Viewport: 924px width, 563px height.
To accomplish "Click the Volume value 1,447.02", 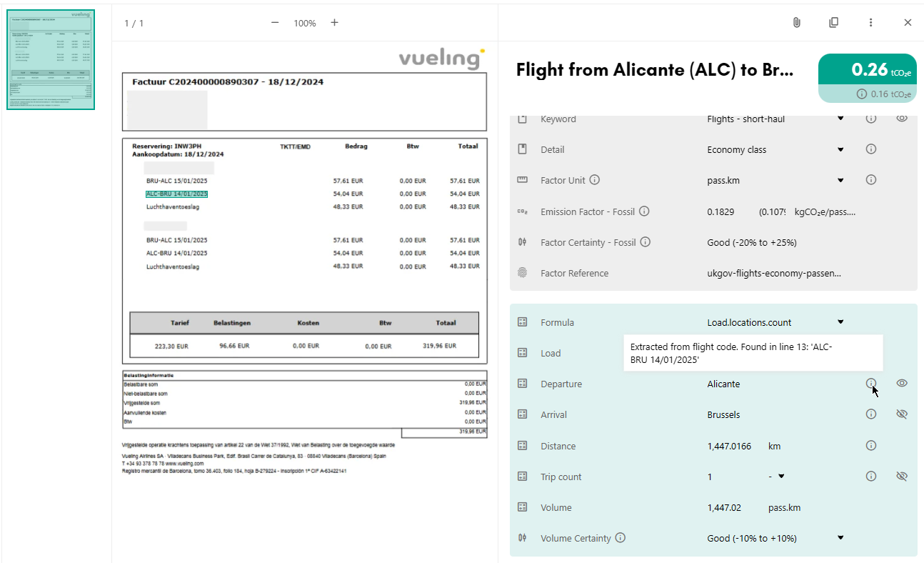I will coord(724,508).
